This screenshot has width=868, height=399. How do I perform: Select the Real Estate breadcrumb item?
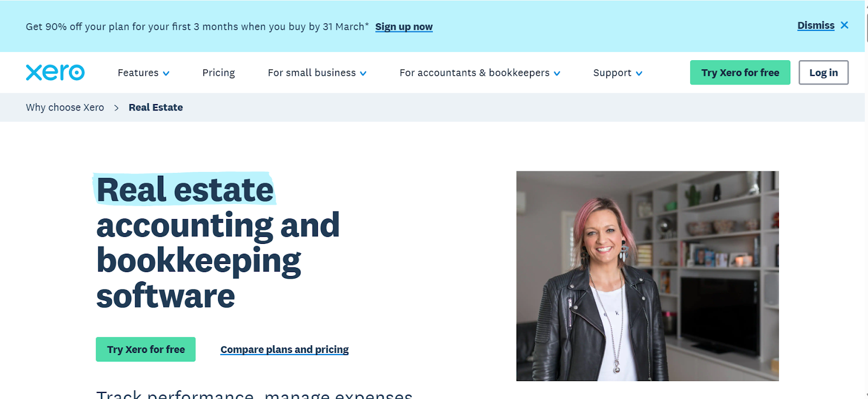156,107
